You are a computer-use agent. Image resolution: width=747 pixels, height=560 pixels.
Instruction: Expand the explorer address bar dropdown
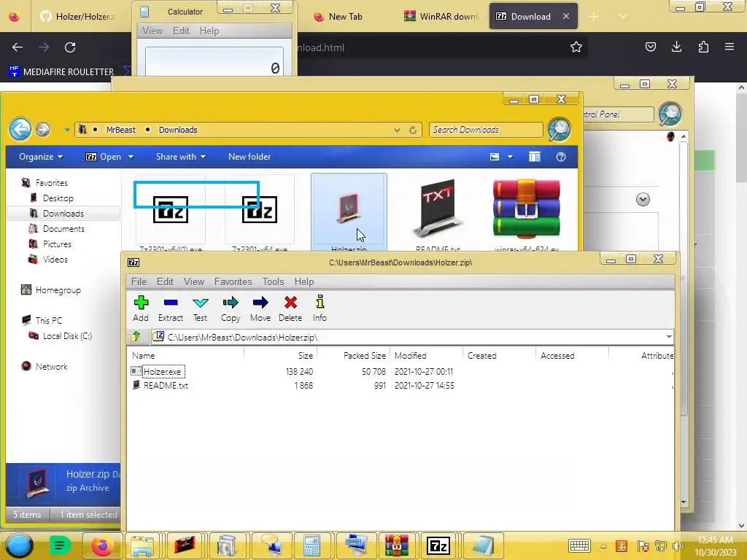pos(397,130)
